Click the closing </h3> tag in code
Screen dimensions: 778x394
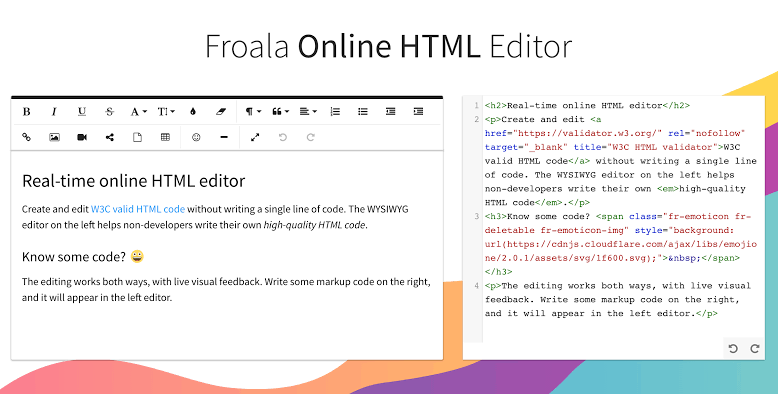[x=499, y=272]
